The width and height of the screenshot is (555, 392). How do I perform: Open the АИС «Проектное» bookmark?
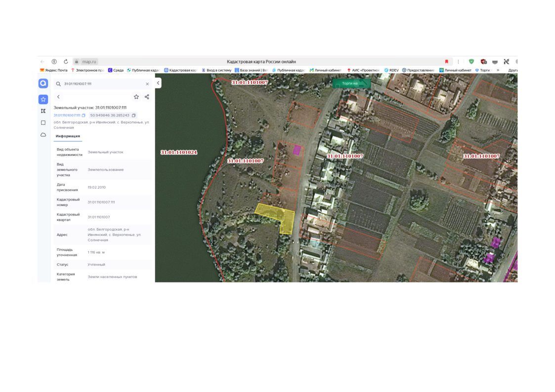point(363,70)
